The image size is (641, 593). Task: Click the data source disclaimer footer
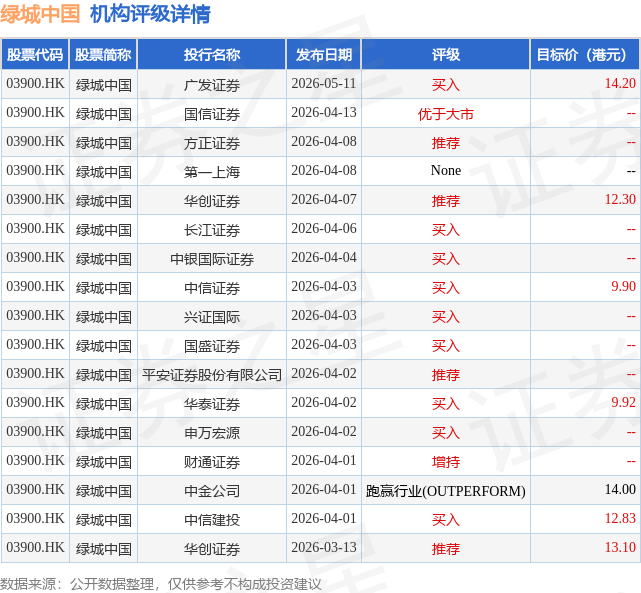[x=161, y=584]
